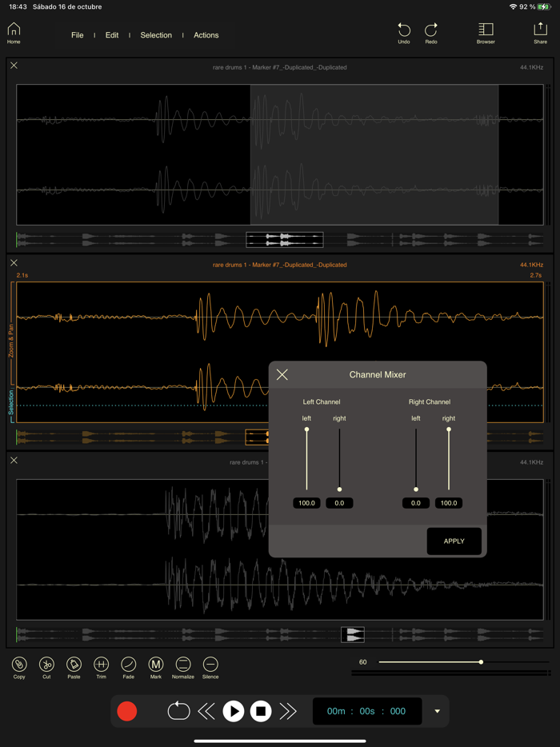Edit Right Channel left value 0.0
The image size is (560, 747).
(x=415, y=503)
